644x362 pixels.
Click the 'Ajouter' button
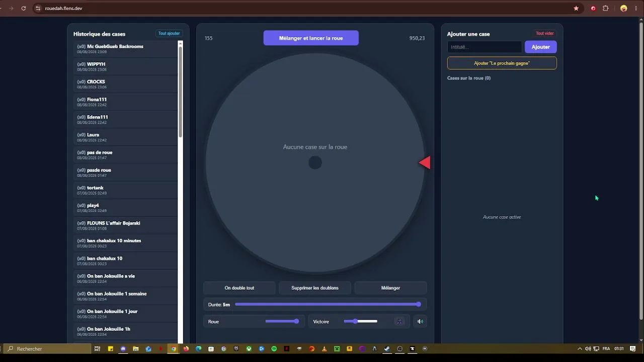541,47
